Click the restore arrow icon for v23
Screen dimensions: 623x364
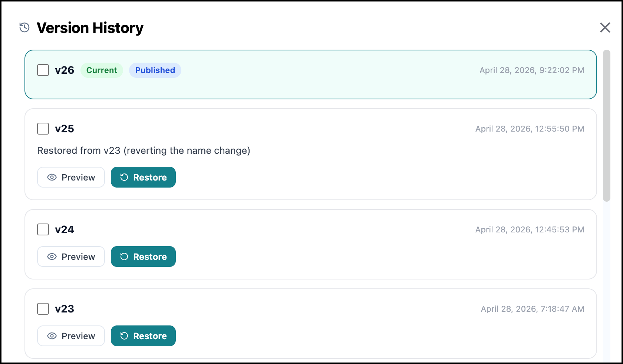point(124,336)
